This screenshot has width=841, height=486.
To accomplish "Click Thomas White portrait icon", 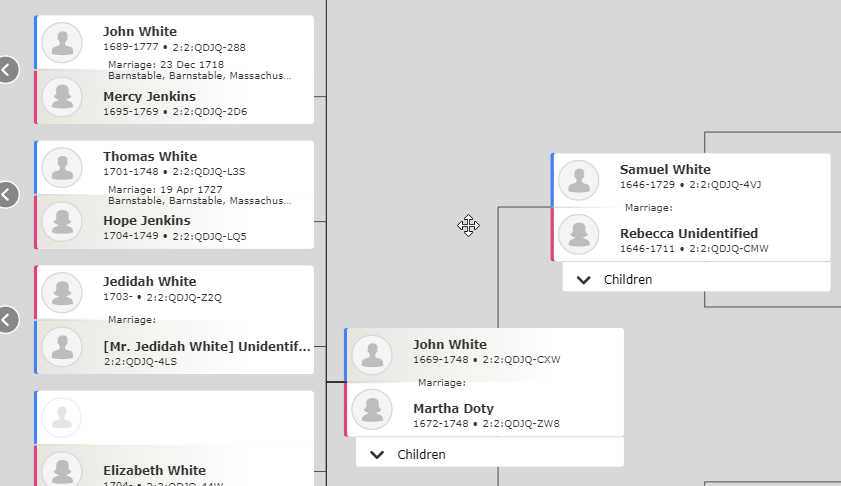I will coord(63,167).
